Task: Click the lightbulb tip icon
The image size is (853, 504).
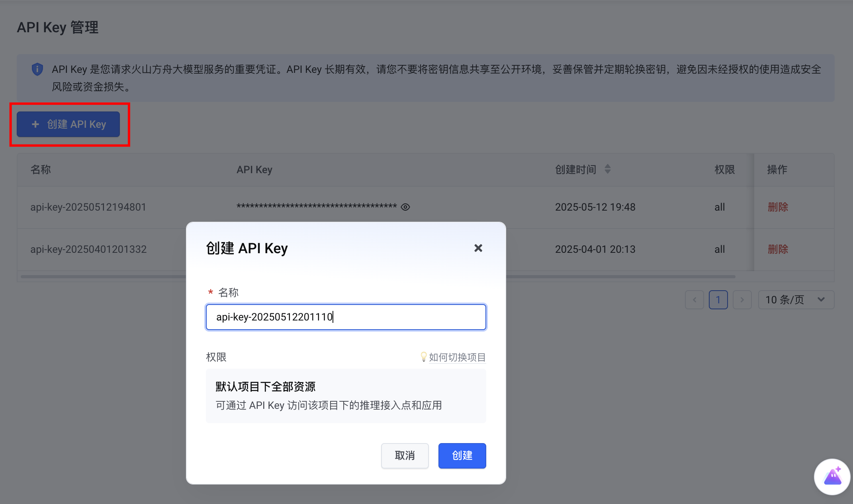Action: 423,357
